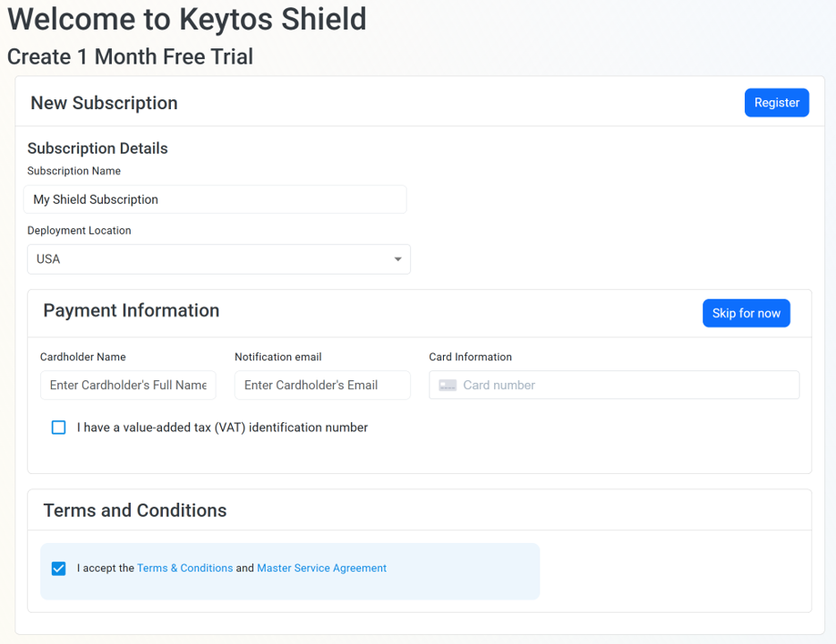Expand the USA dropdown arrow

(x=397, y=259)
